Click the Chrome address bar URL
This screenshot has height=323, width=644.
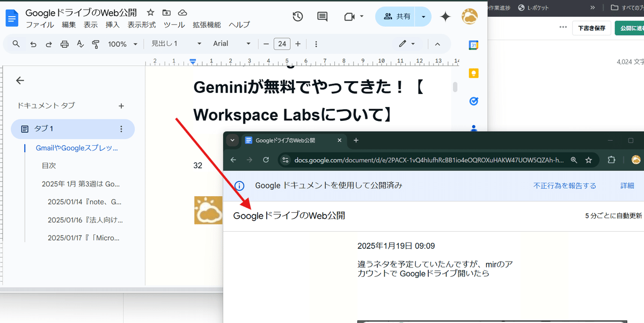[x=429, y=160]
